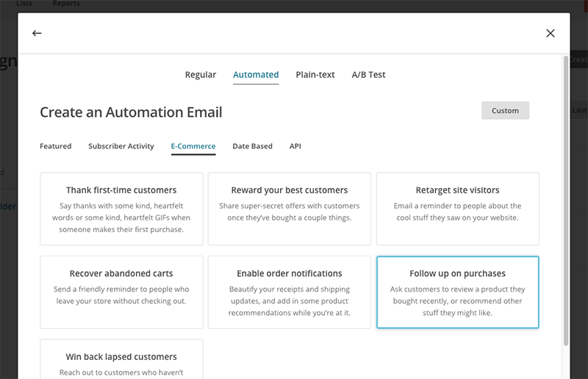Choose Reward your best customers card
Image resolution: width=588 pixels, height=379 pixels.
click(290, 209)
